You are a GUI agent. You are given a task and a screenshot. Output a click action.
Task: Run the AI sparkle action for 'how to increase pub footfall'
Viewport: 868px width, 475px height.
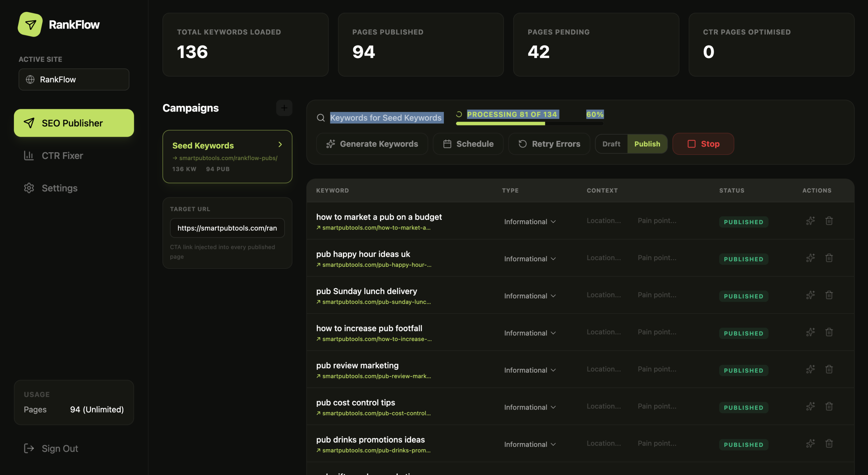[810, 332]
